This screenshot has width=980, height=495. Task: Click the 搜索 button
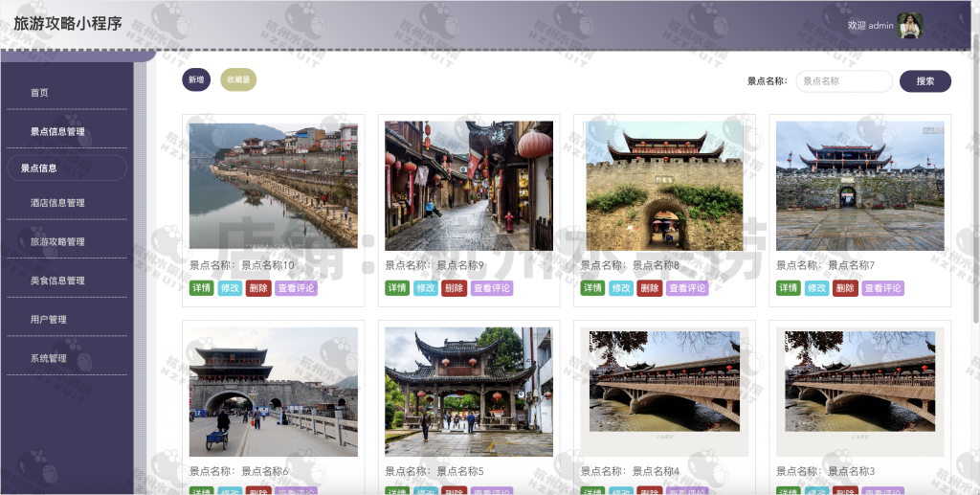coord(925,81)
